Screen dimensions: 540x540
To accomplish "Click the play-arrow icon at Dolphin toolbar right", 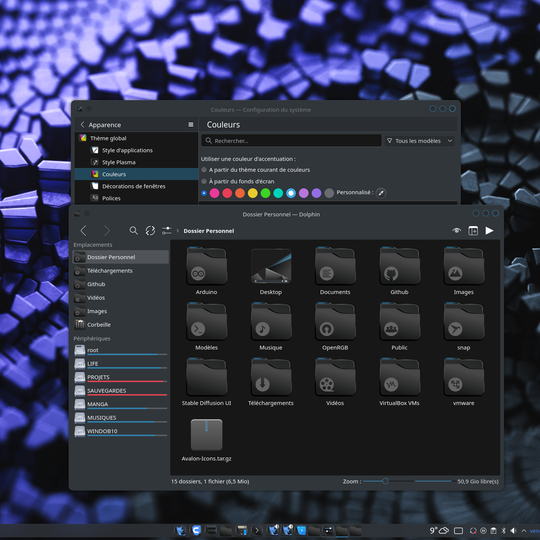I will (489, 230).
